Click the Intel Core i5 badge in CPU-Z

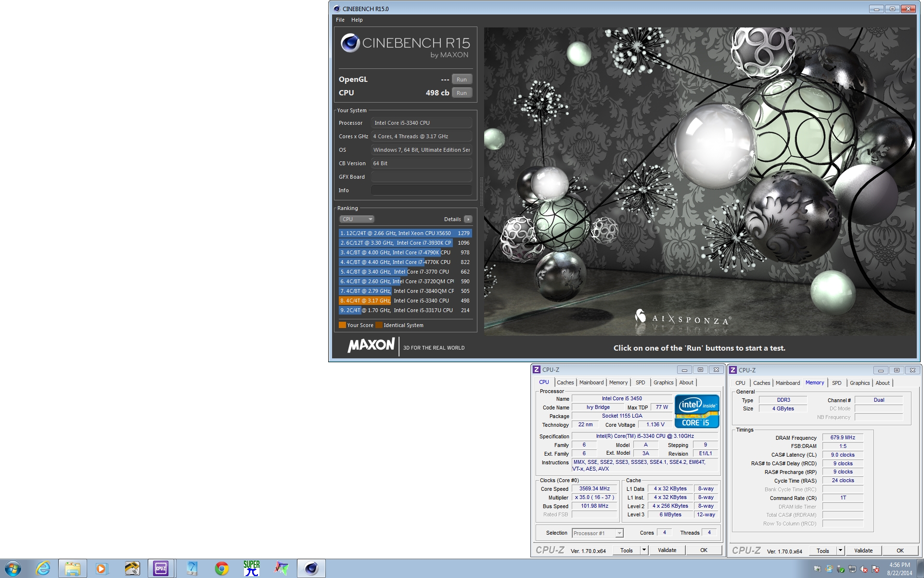click(x=696, y=411)
